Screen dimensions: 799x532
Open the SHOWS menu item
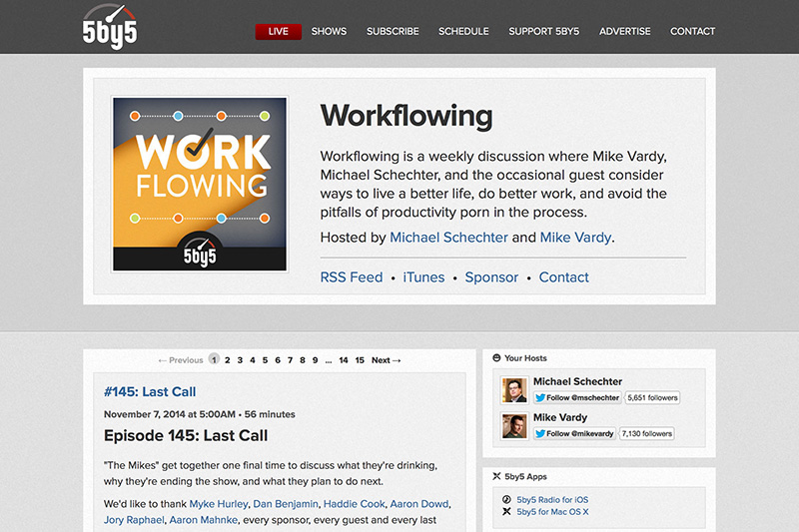tap(329, 32)
